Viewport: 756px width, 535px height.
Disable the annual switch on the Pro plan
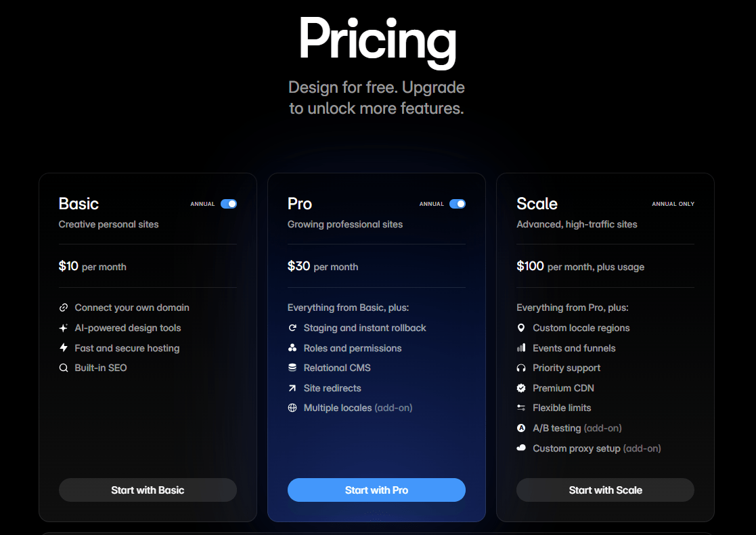click(x=458, y=203)
